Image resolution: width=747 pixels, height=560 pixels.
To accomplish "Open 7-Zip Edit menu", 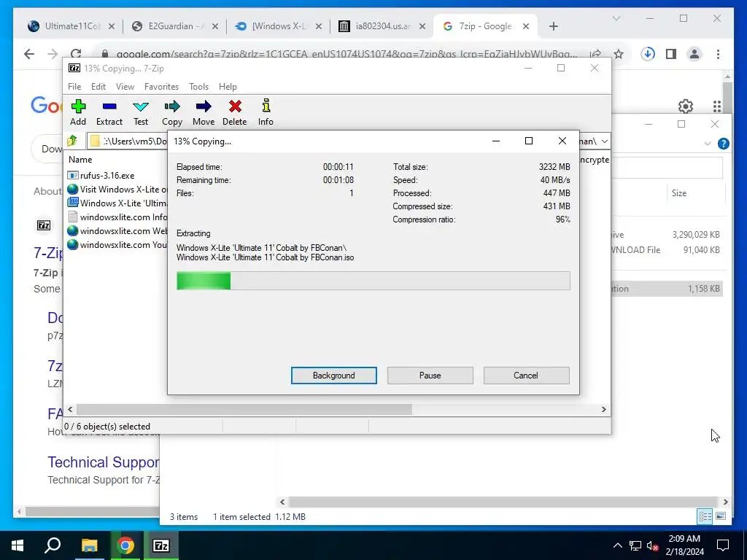I will (98, 86).
